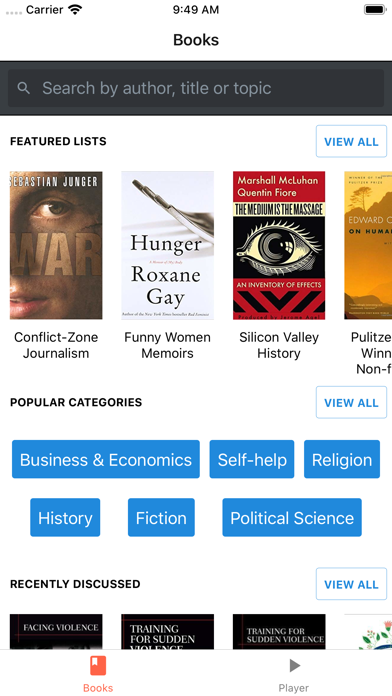The width and height of the screenshot is (392, 696).
Task: Open the Facing Violence book thumbnail
Action: point(56,632)
